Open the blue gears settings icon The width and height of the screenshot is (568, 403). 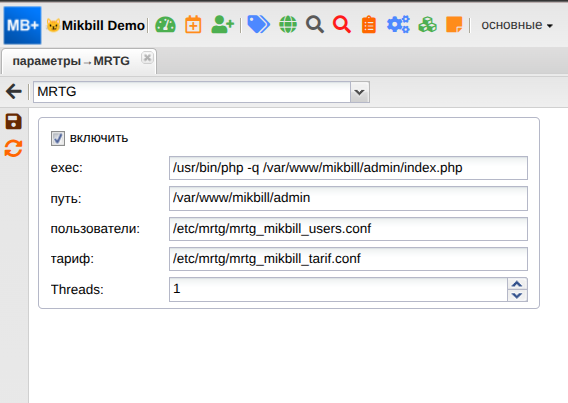pyautogui.click(x=398, y=25)
